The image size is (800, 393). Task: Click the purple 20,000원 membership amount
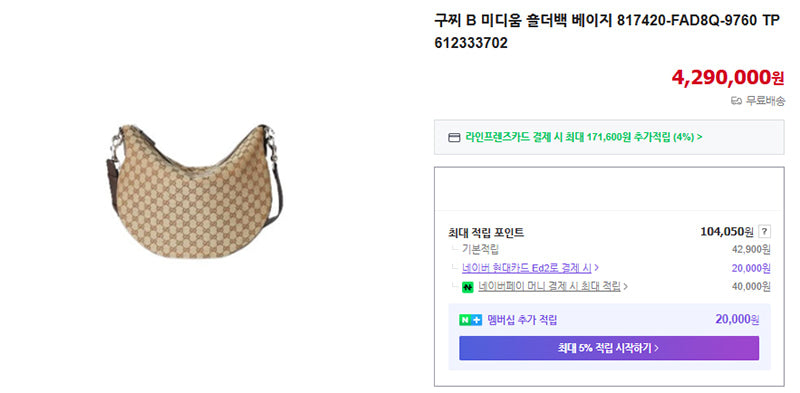click(737, 320)
